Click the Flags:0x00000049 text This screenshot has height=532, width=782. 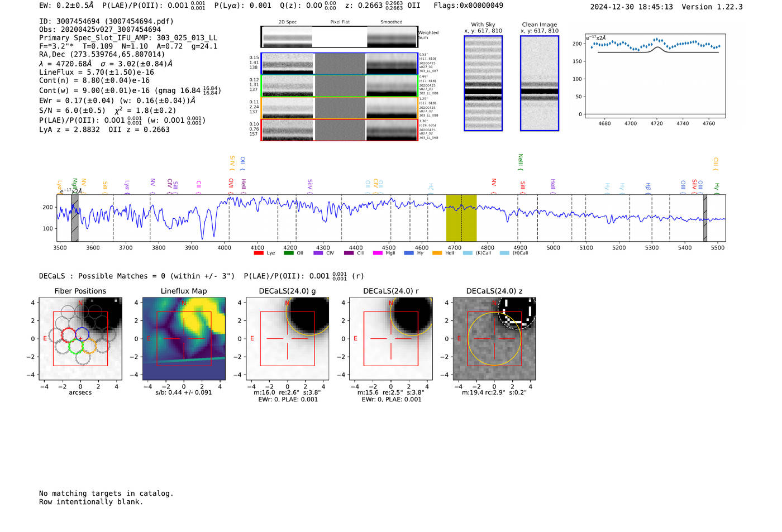(468, 6)
